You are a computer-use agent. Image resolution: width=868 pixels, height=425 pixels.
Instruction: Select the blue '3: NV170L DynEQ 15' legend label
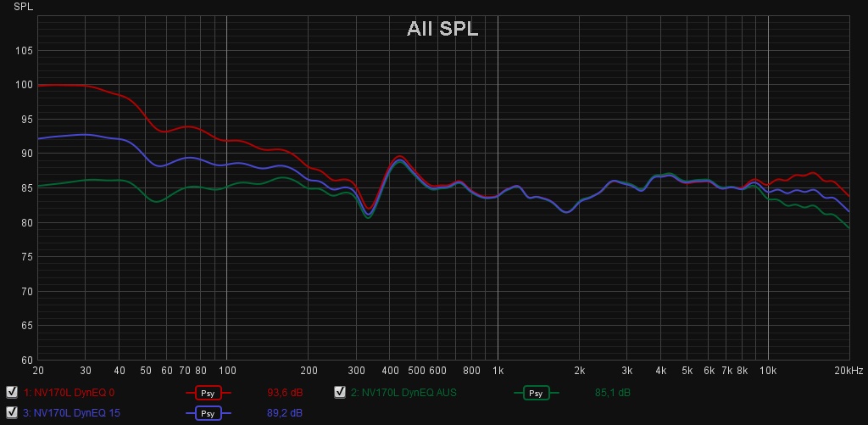[x=71, y=413]
